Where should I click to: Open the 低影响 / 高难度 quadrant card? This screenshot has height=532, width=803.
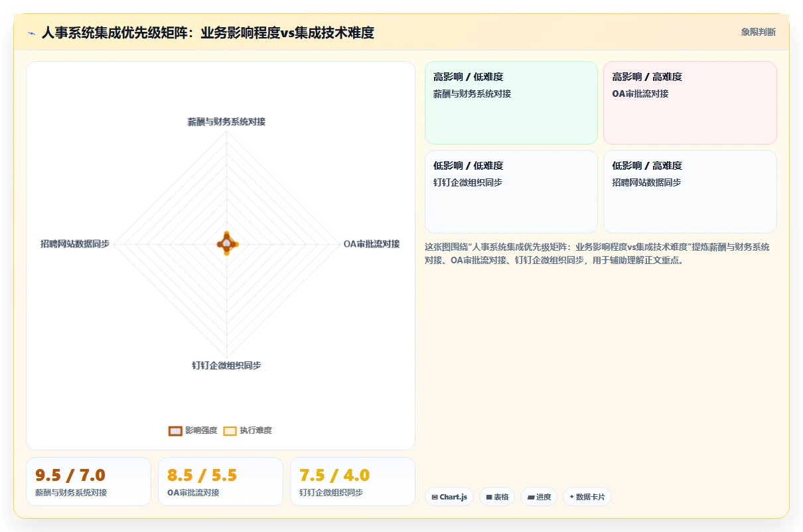[690, 192]
